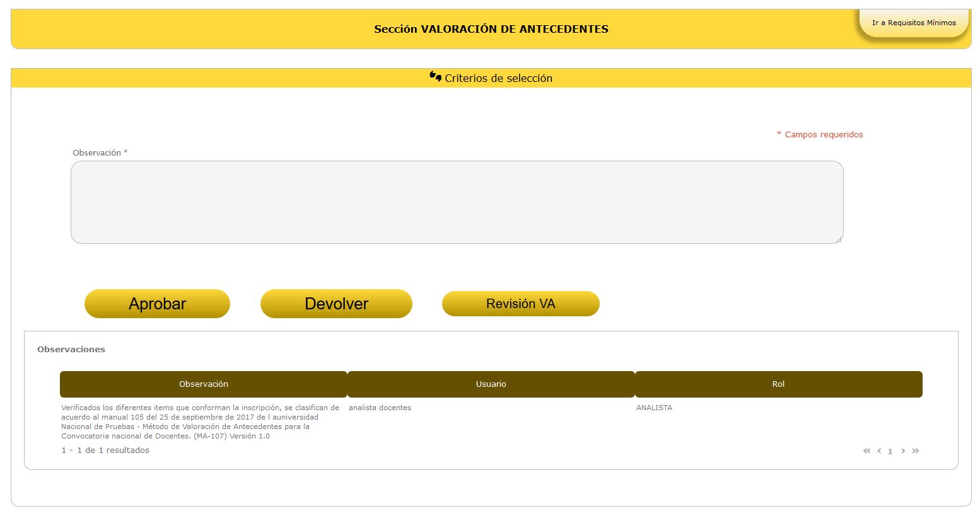Open Revisión VA

520,304
